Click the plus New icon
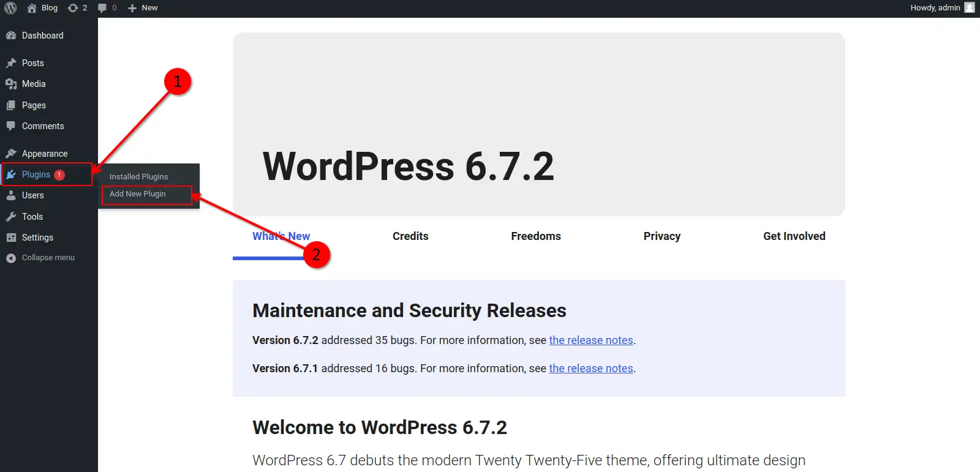 click(x=132, y=8)
